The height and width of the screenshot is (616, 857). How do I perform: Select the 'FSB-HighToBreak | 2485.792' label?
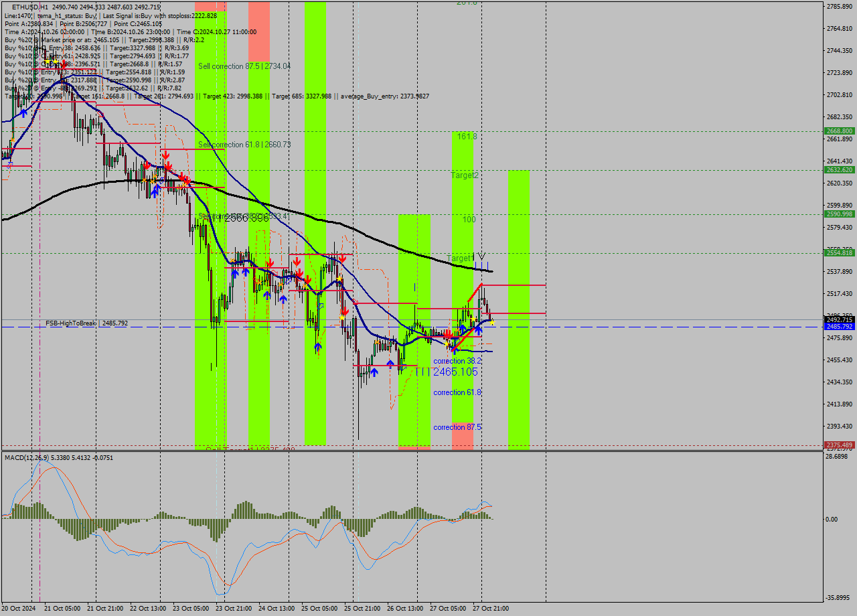tap(87, 323)
